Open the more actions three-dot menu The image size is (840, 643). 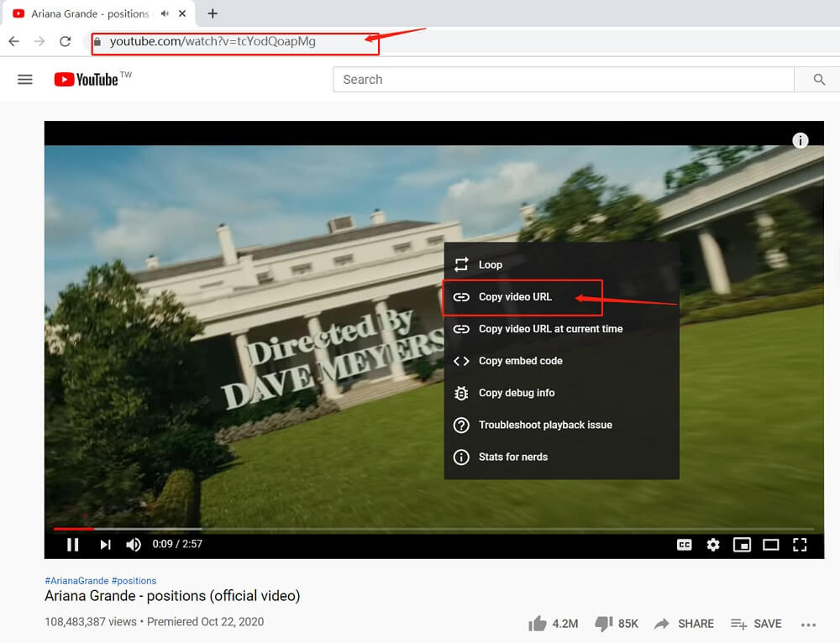[808, 625]
